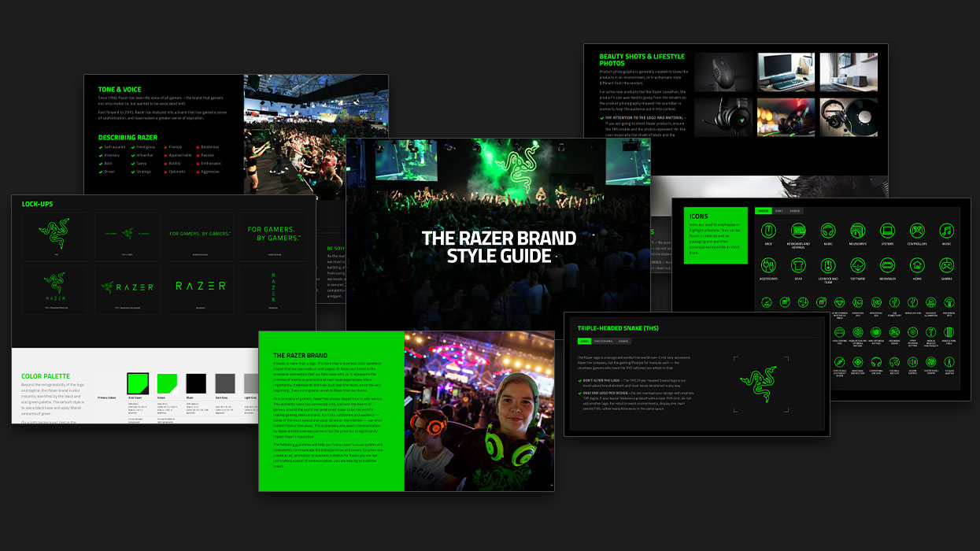Click the Mice icon
The image size is (980, 551).
[x=768, y=231]
